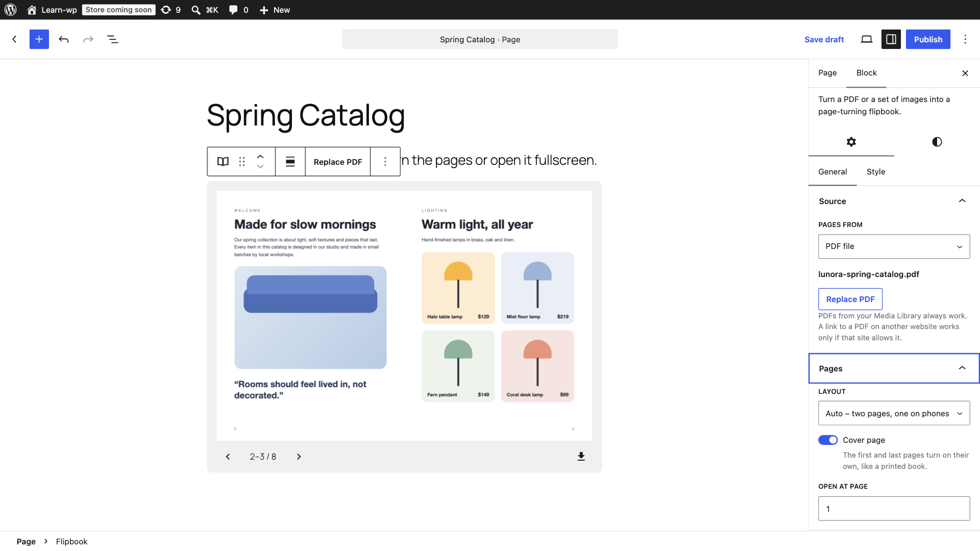Screen dimensions: 980x551
Task: Click the Made for slow mornings heading
Action: coord(305,224)
